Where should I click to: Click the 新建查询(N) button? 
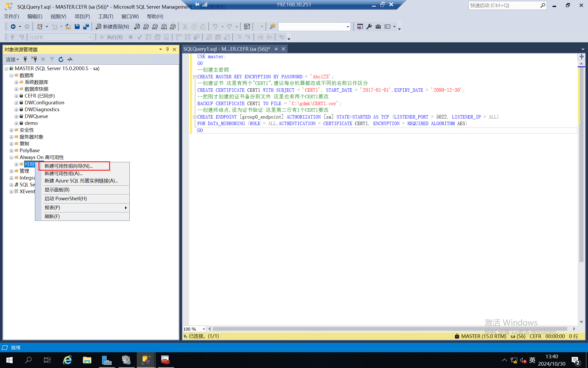[x=113, y=27]
